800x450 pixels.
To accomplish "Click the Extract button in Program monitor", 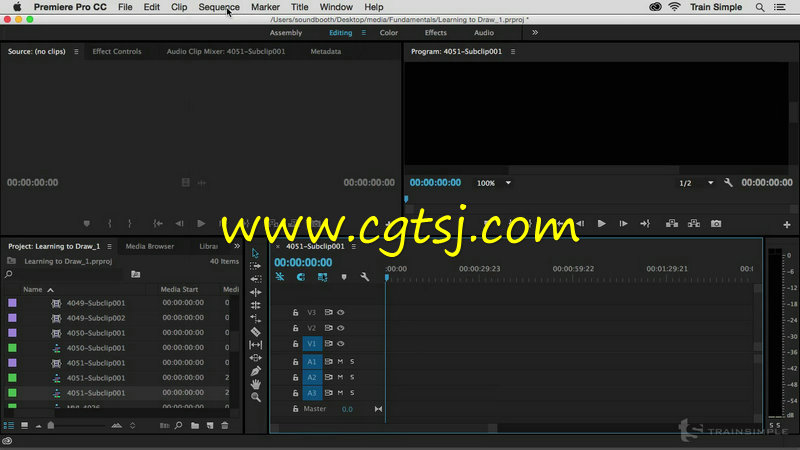I will 694,223.
